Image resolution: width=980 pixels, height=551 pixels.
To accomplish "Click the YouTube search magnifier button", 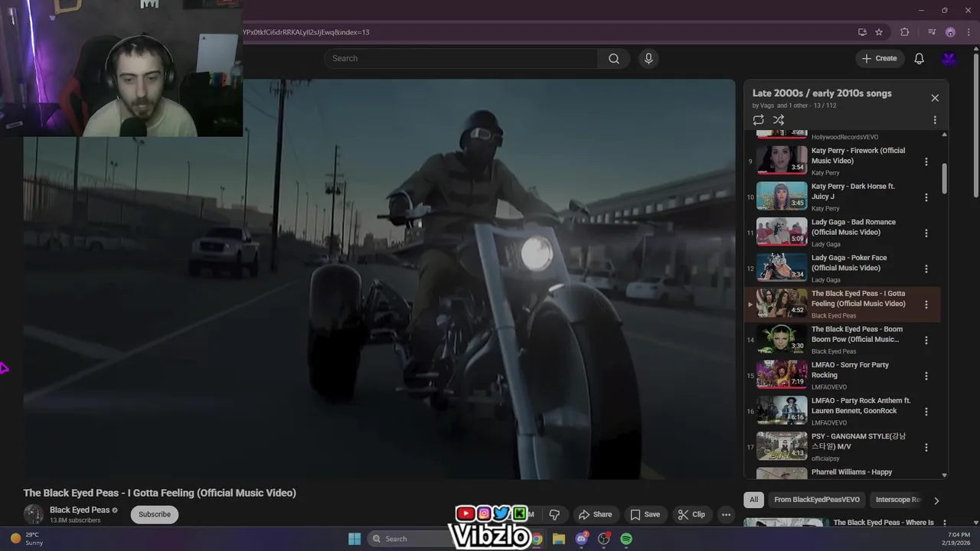I will (x=614, y=59).
